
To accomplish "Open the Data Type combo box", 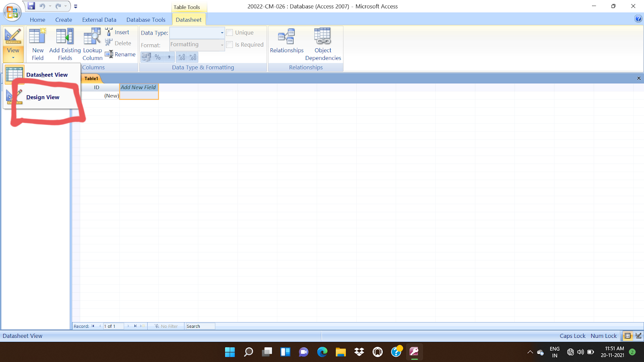I will [197, 33].
